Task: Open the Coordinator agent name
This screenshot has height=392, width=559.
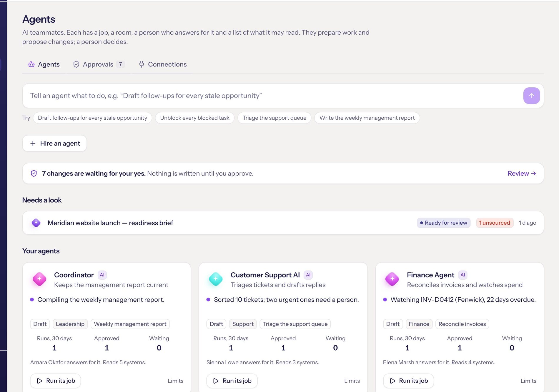Action: [x=74, y=275]
